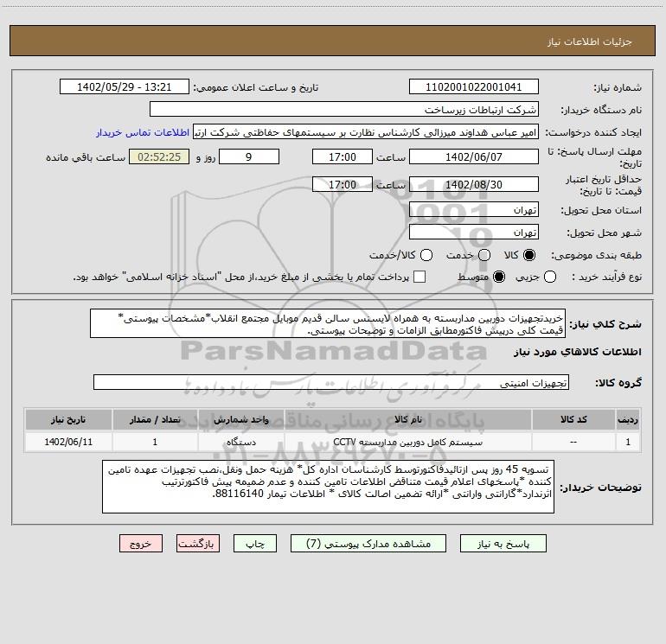Click the buyer name field شرکت ارتباطات زیرساخت

[344, 110]
